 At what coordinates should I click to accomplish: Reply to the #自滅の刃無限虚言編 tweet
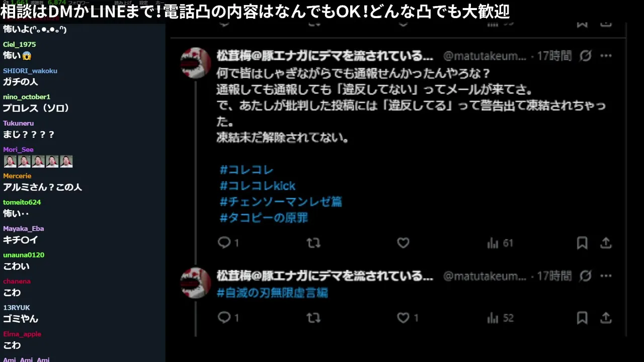tap(224, 318)
